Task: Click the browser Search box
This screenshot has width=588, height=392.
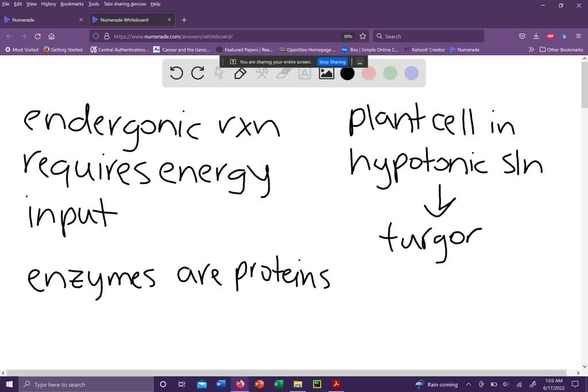Action: [428, 36]
